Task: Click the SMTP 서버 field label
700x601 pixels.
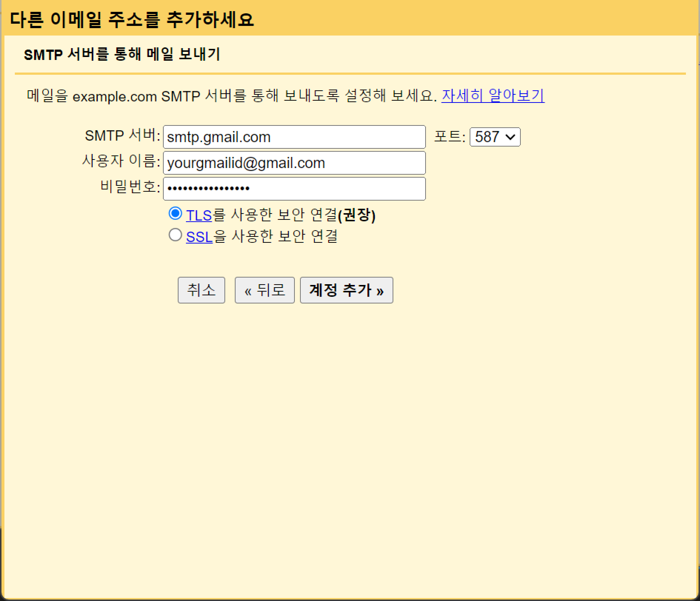Action: [x=122, y=136]
